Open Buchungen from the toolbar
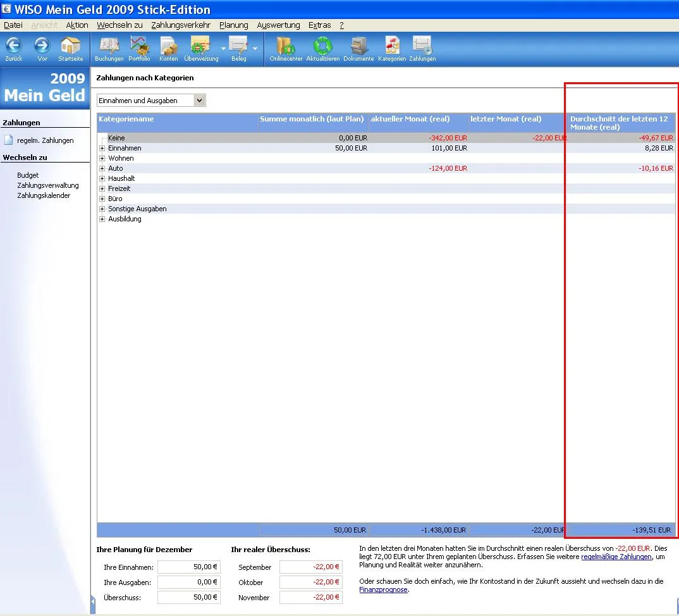Screen dimensions: 679x616 click(109, 46)
